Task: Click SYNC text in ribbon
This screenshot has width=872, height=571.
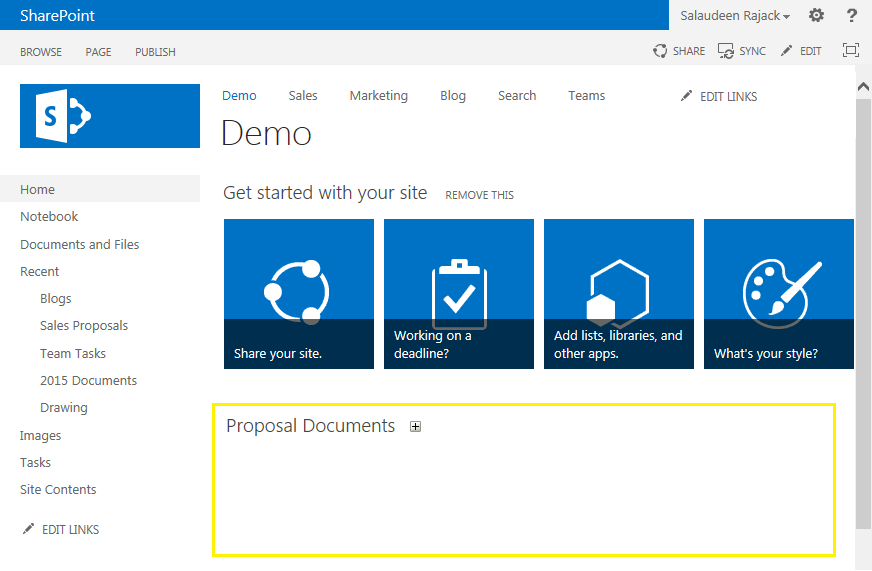Action: coord(752,51)
